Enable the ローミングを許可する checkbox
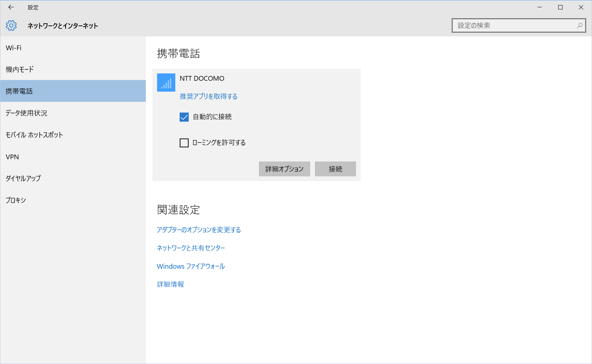This screenshot has width=592, height=364. (x=184, y=143)
